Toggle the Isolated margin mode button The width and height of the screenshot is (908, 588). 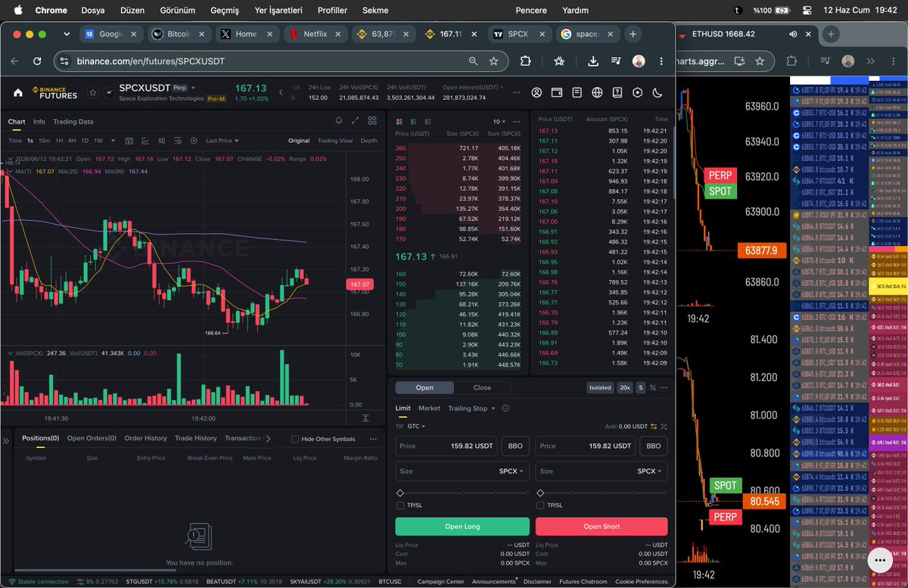point(600,387)
